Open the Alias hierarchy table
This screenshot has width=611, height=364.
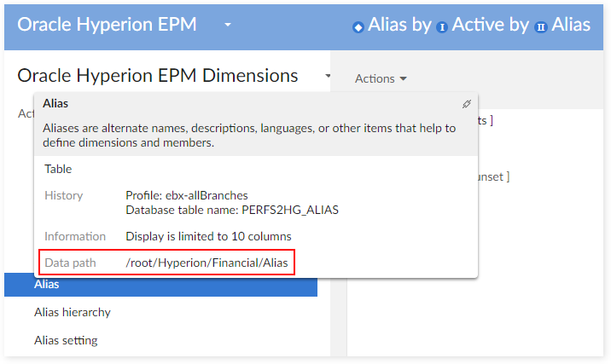coord(73,312)
